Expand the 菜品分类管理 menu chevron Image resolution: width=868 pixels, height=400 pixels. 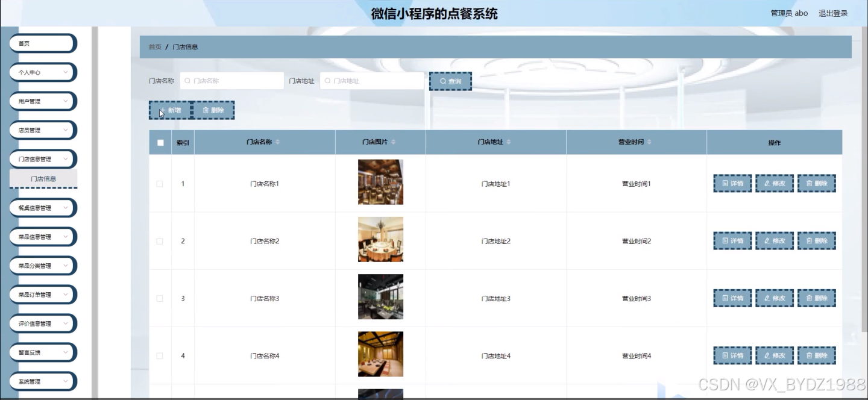point(66,265)
